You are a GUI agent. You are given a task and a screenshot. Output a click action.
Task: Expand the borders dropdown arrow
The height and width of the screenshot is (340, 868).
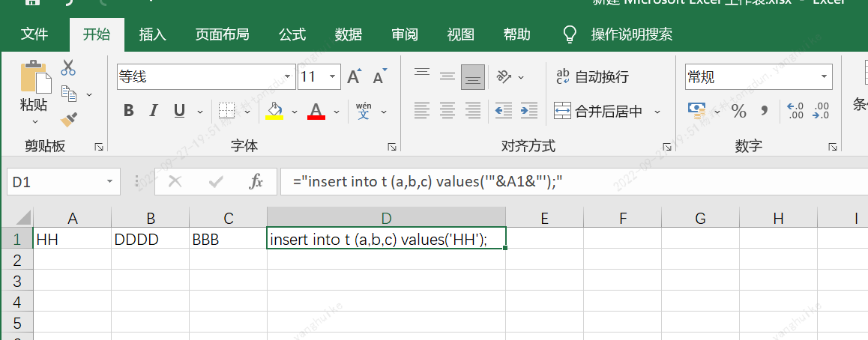point(247,111)
